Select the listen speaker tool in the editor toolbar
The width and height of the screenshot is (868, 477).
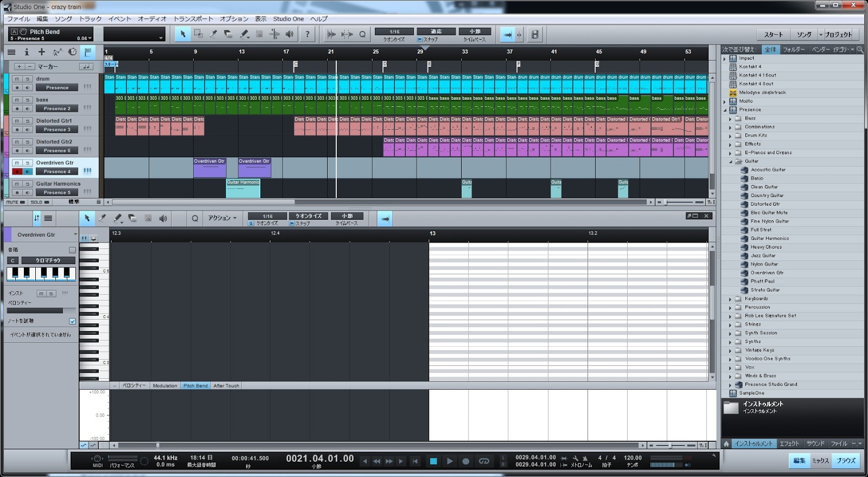click(163, 218)
